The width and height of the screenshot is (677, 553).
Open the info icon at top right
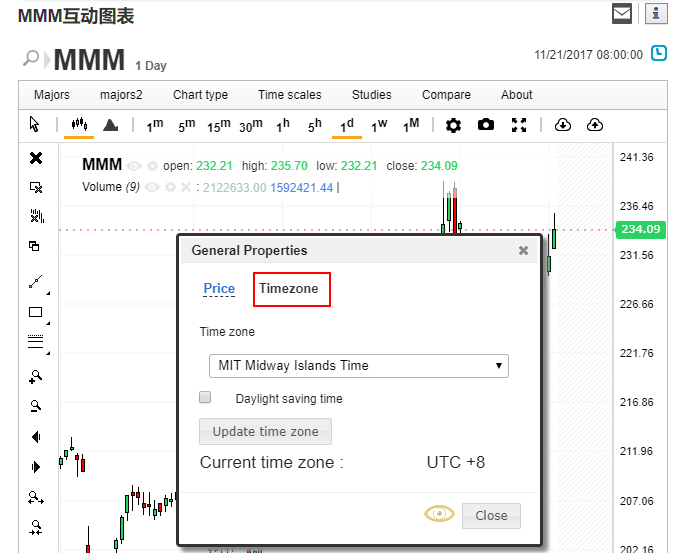pos(656,14)
